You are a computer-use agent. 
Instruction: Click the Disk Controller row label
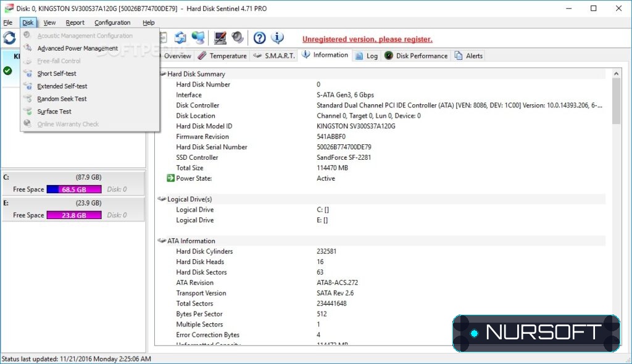click(x=197, y=105)
